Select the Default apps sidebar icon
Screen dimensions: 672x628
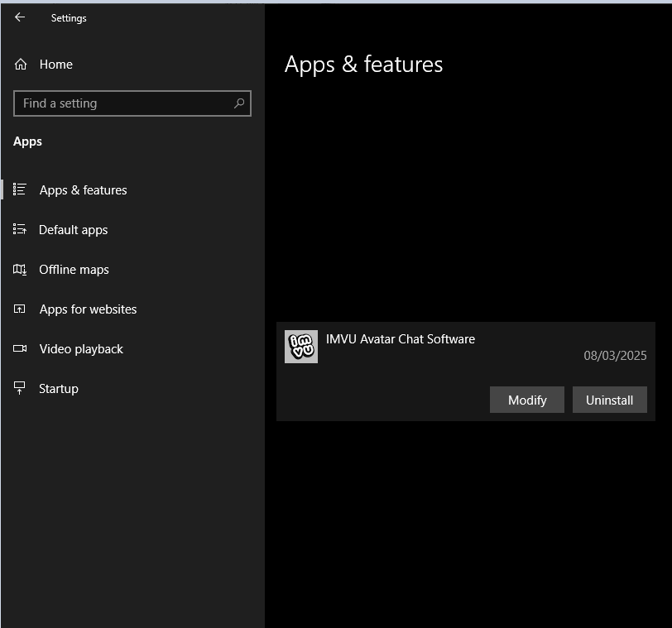coord(20,229)
